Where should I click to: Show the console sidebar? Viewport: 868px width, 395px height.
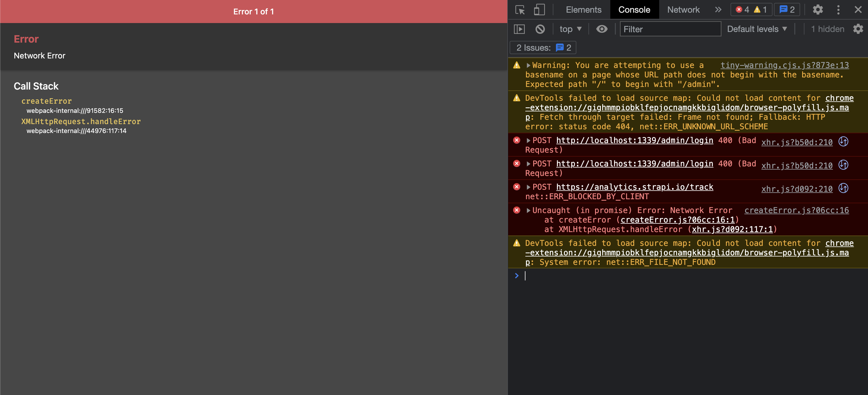click(520, 29)
